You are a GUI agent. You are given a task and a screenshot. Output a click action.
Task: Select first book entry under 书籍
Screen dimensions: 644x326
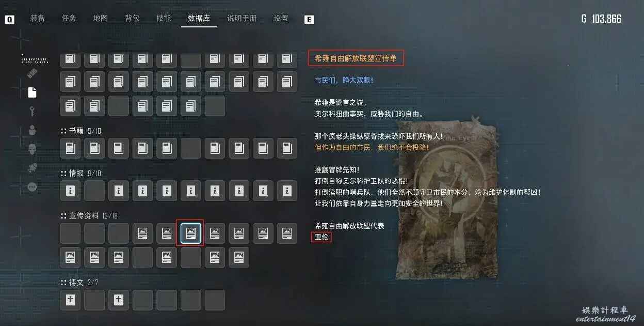71,148
